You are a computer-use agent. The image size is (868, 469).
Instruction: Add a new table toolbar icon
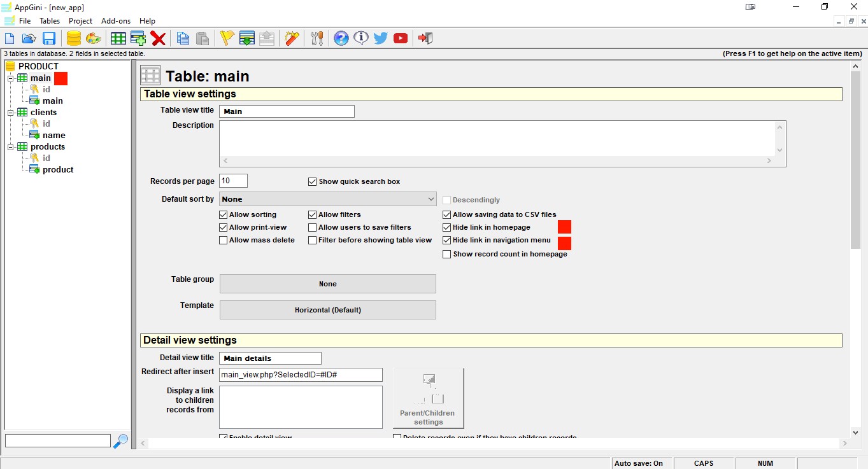pos(118,39)
